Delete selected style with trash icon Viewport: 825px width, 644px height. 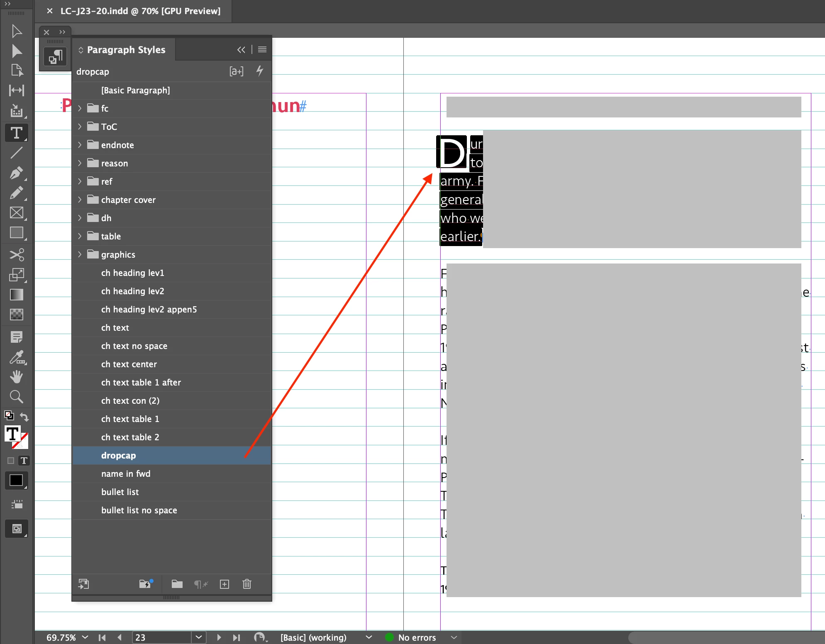(x=247, y=584)
